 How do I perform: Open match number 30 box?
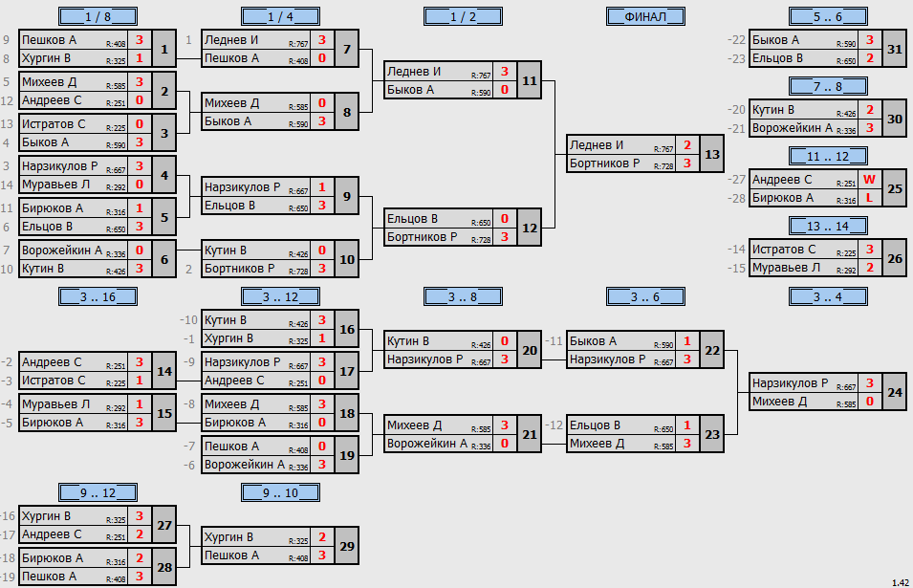tap(895, 119)
